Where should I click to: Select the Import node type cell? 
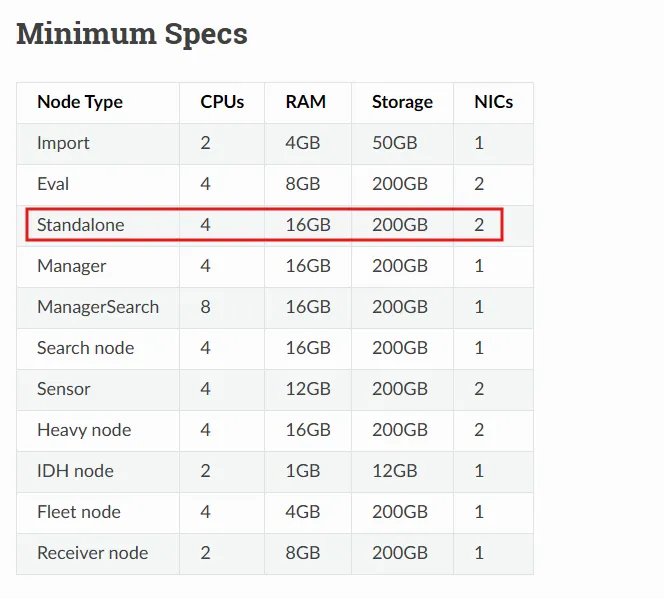coord(63,143)
